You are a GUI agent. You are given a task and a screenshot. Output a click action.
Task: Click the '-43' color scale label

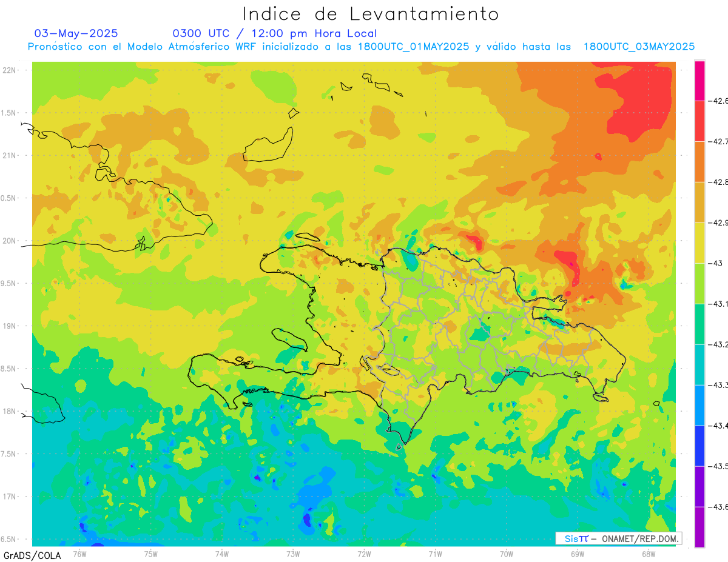tap(716, 263)
